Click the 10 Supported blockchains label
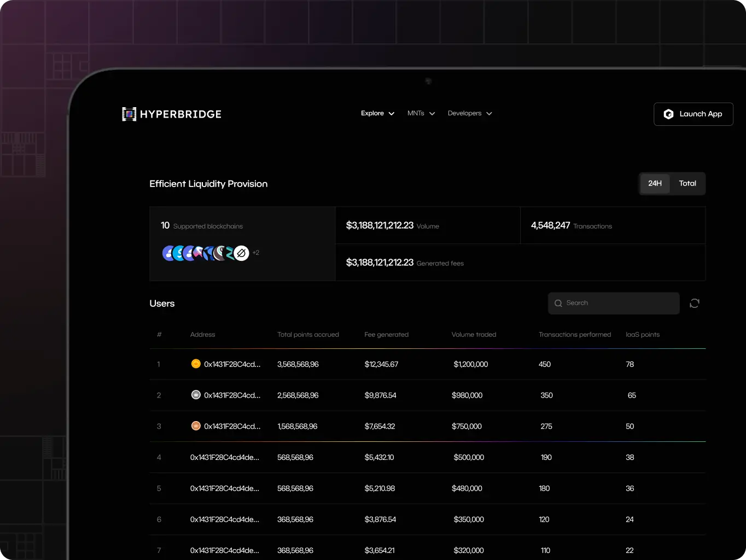 tap(202, 225)
